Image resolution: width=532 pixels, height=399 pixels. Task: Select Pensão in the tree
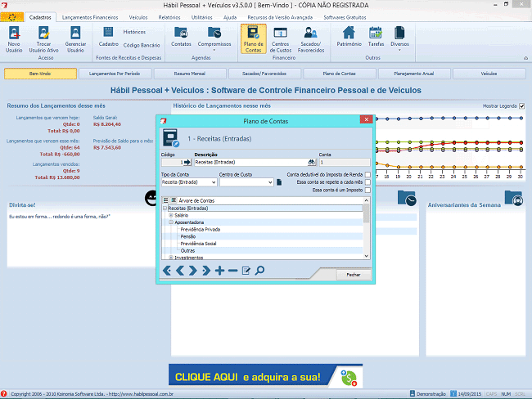tap(188, 236)
